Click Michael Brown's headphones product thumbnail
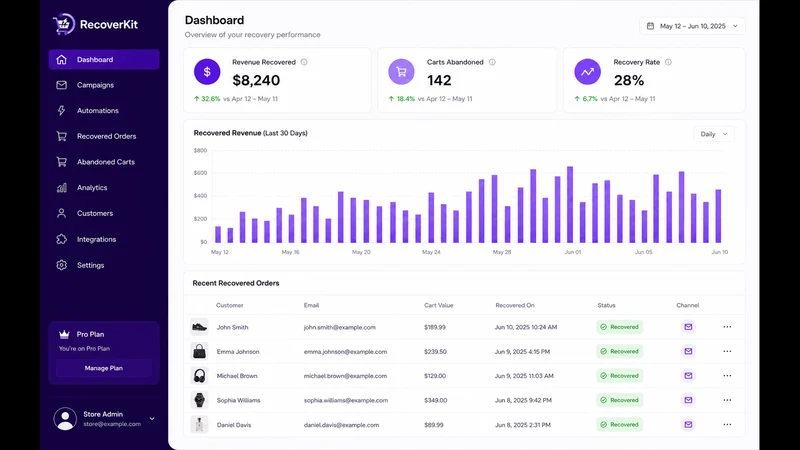 pos(199,376)
